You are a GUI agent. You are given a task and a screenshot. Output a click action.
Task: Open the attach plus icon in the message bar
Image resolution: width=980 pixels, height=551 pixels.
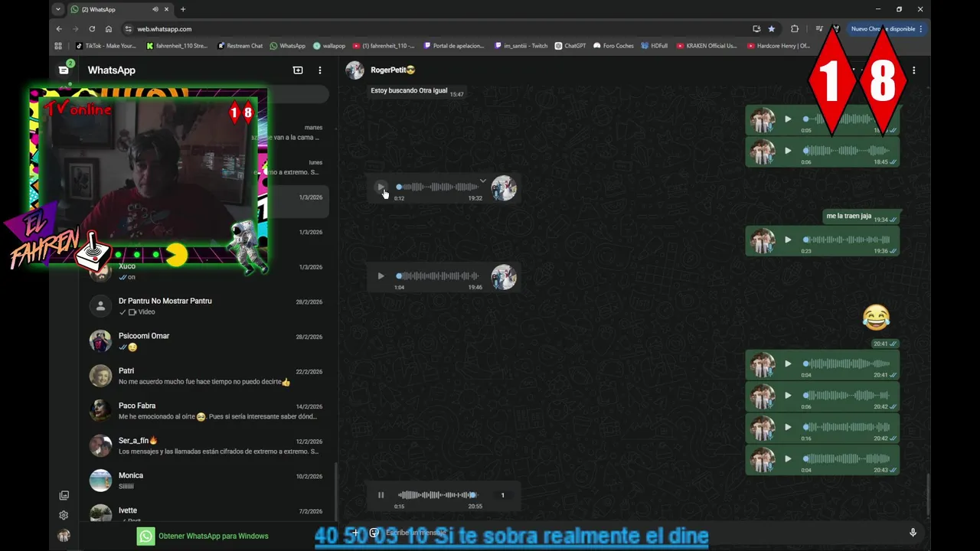tap(355, 533)
